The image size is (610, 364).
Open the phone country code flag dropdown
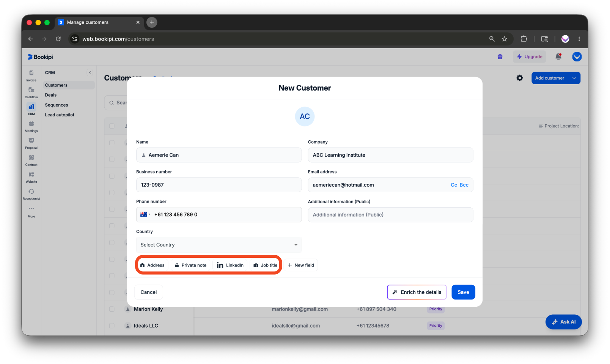click(145, 215)
